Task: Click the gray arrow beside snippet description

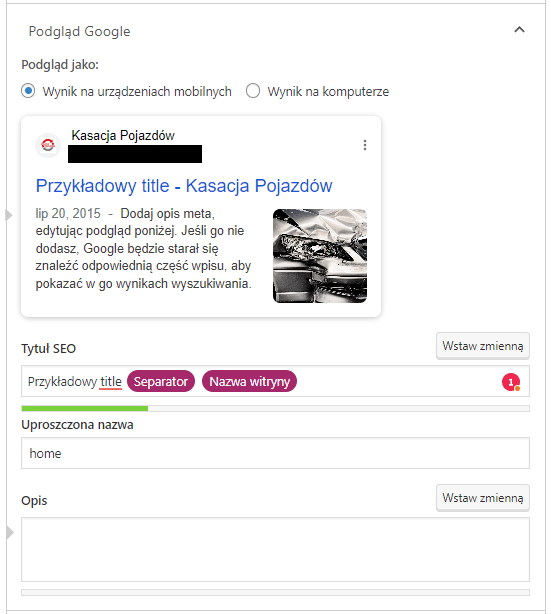Action: click(9, 215)
